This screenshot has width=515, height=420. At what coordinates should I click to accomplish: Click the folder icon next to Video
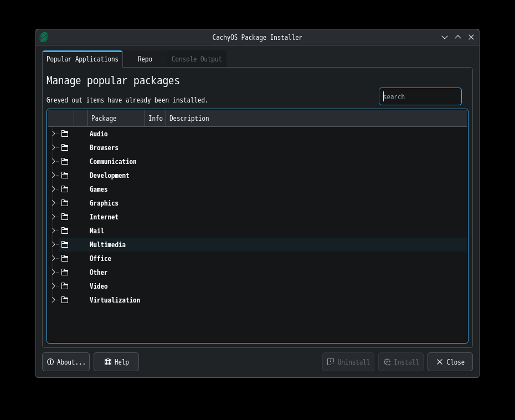[64, 286]
